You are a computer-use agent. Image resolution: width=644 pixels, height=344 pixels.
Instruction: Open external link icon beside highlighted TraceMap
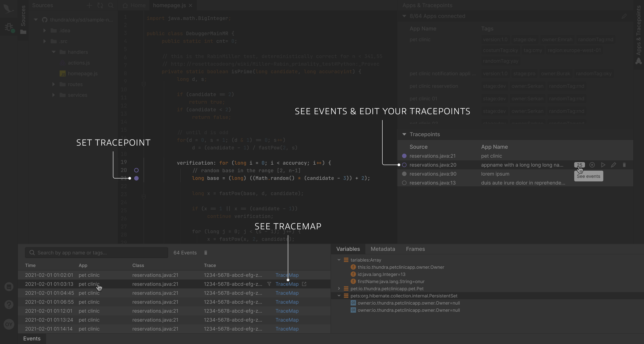[304, 284]
